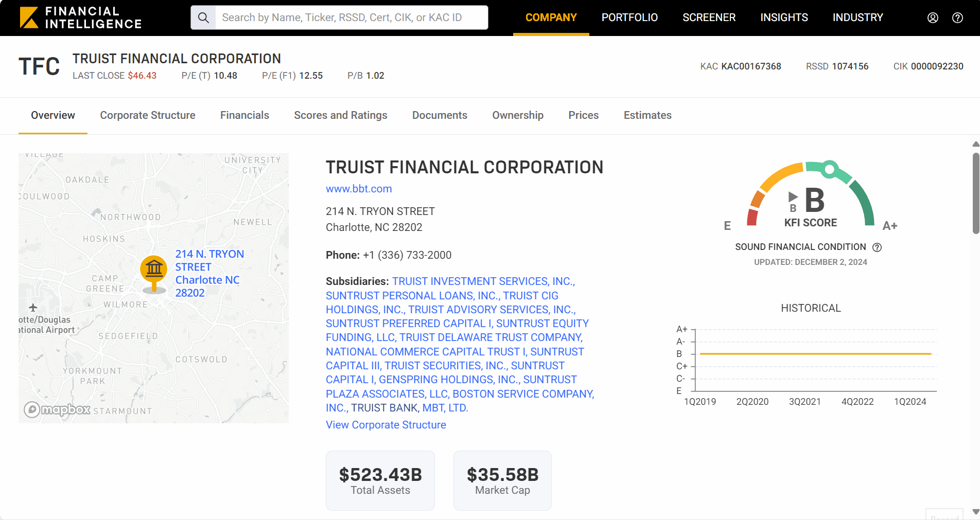980x520 pixels.
Task: Click the scroll up arrow
Action: [975, 144]
